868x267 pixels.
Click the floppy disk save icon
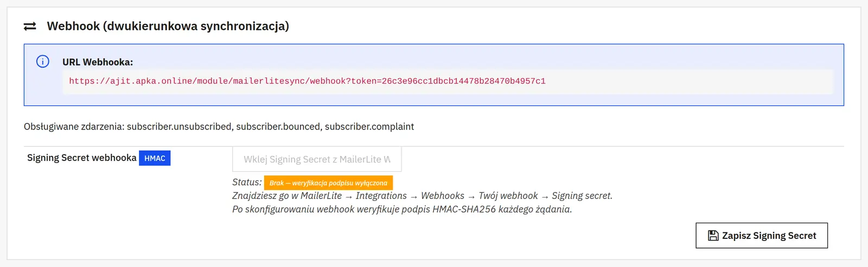tap(713, 236)
